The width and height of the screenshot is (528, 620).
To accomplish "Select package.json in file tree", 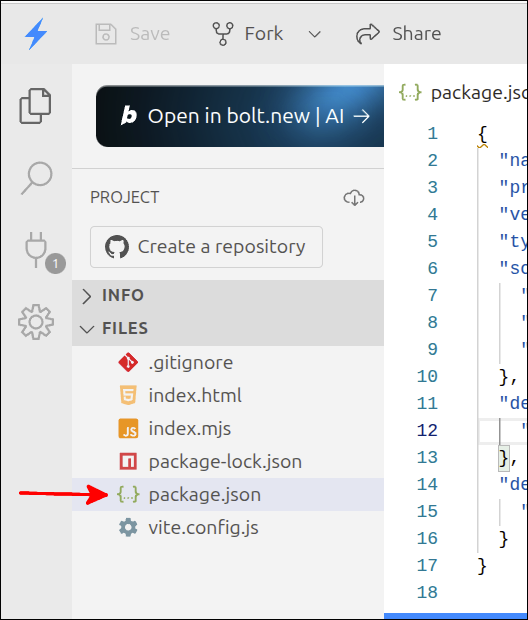I will pyautogui.click(x=228, y=495).
